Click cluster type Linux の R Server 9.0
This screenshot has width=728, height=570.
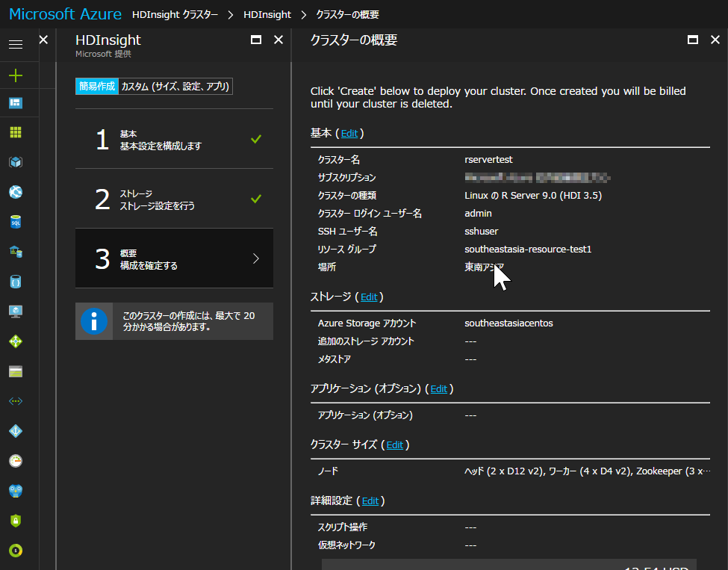[x=533, y=196]
